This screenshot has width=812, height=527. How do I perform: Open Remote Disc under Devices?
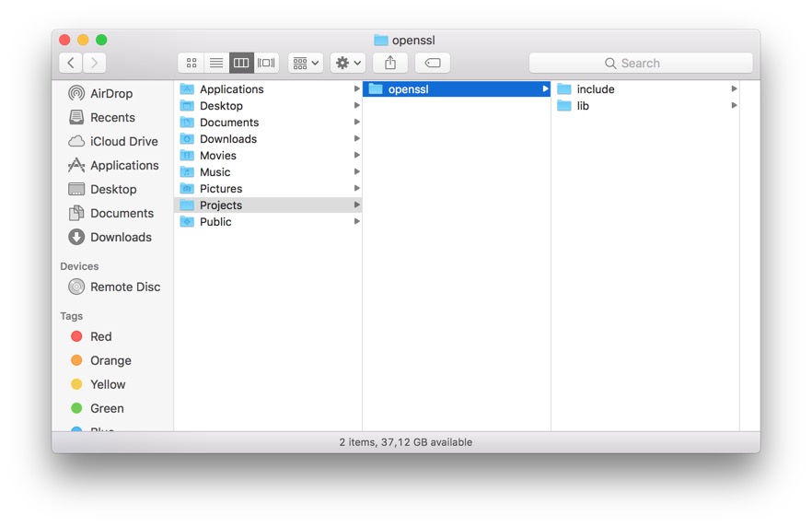[x=124, y=287]
